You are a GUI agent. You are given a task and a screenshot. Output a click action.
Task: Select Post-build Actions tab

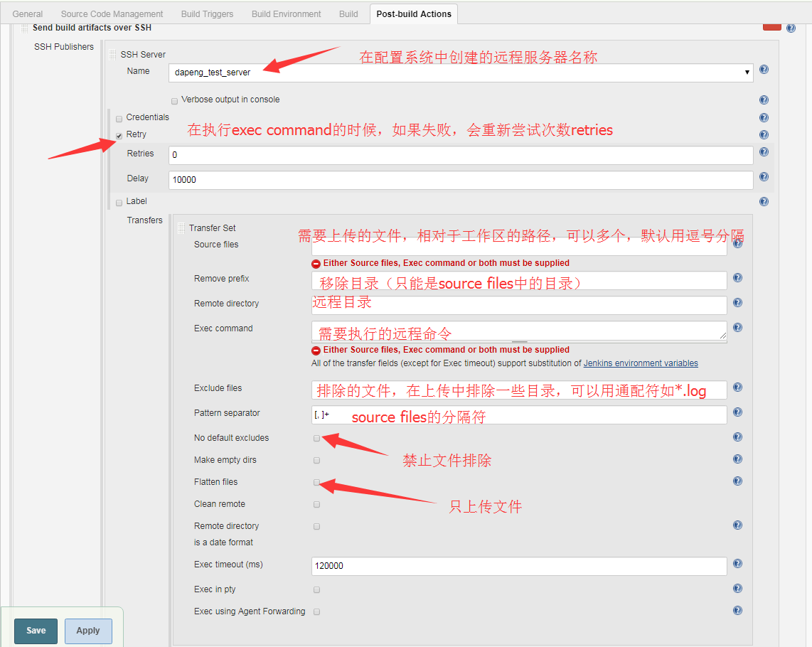[414, 14]
